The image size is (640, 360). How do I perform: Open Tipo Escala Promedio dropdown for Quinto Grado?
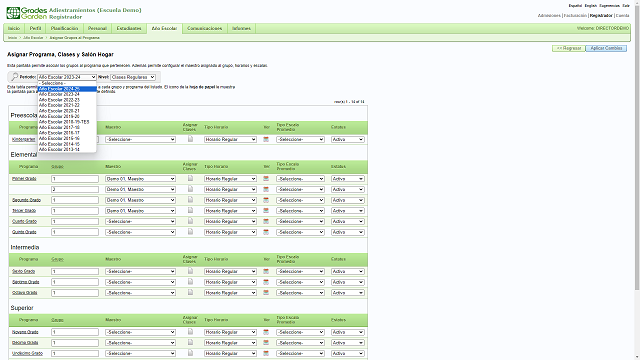300,232
